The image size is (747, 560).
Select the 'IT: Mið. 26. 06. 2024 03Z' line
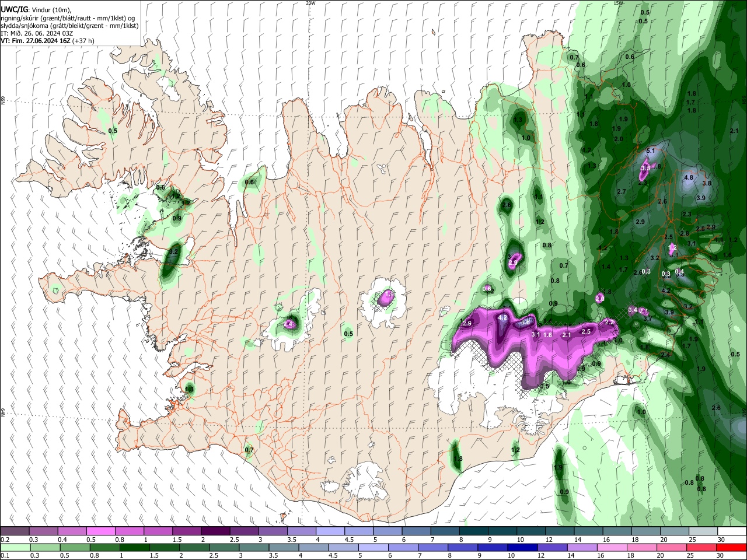pyautogui.click(x=37, y=33)
